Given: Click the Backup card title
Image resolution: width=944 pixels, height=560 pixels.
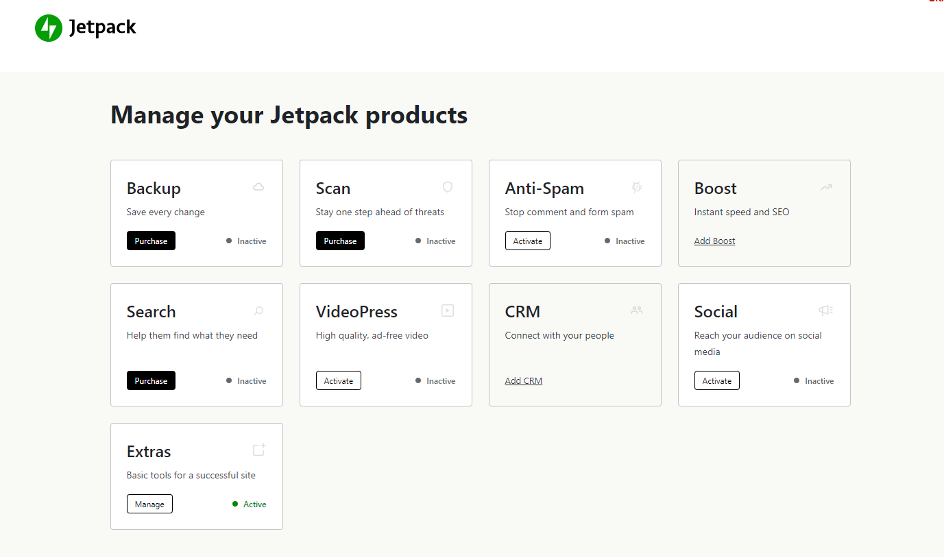Looking at the screenshot, I should coord(154,188).
